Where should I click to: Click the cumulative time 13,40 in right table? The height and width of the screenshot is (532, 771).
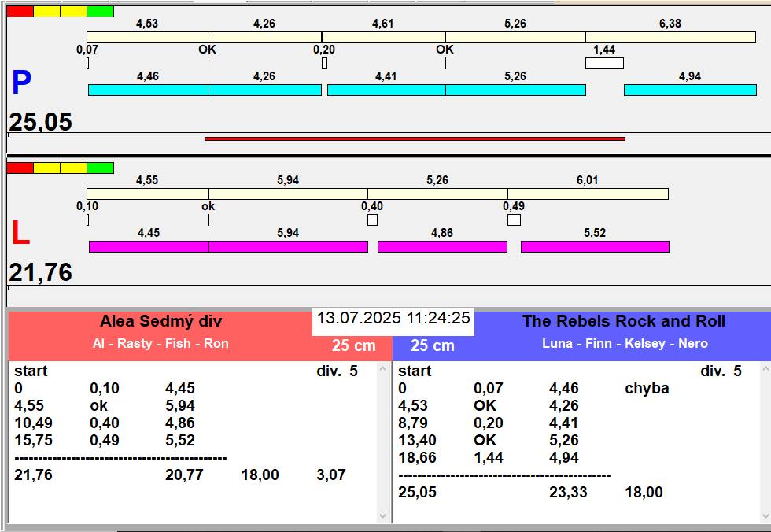pos(418,440)
